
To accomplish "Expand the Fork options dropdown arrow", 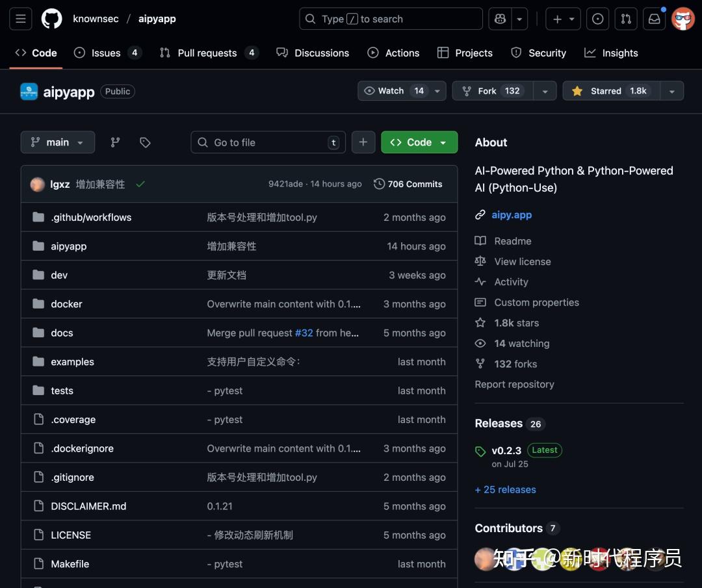I will tap(545, 91).
